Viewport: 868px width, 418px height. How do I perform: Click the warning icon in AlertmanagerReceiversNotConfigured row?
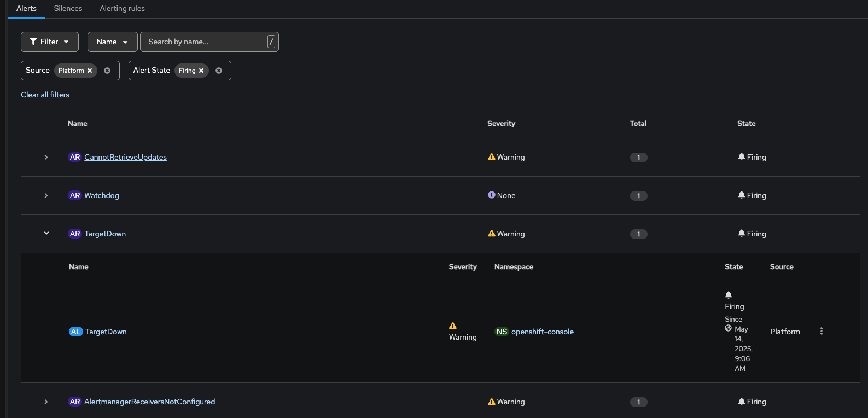[x=492, y=402]
